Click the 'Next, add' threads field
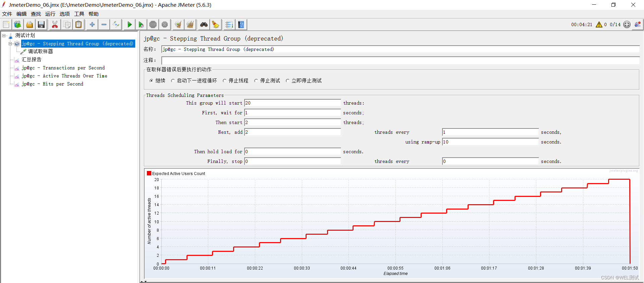 (x=292, y=132)
